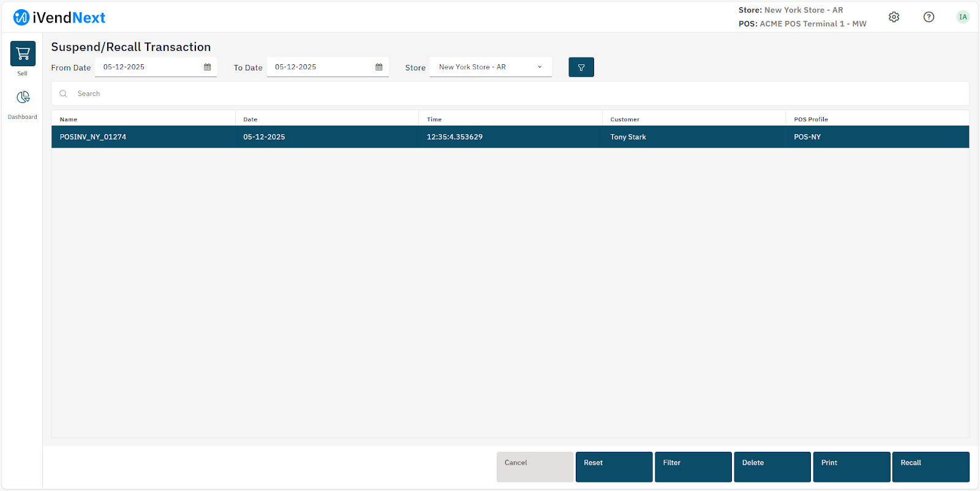
Task: Click the settings gear icon
Action: pos(894,17)
